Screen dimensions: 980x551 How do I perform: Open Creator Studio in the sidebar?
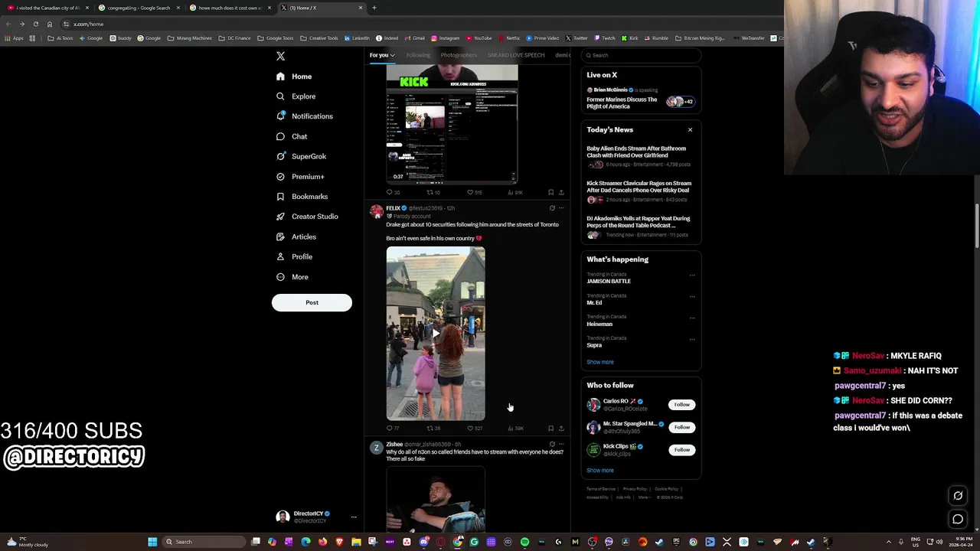tap(307, 217)
